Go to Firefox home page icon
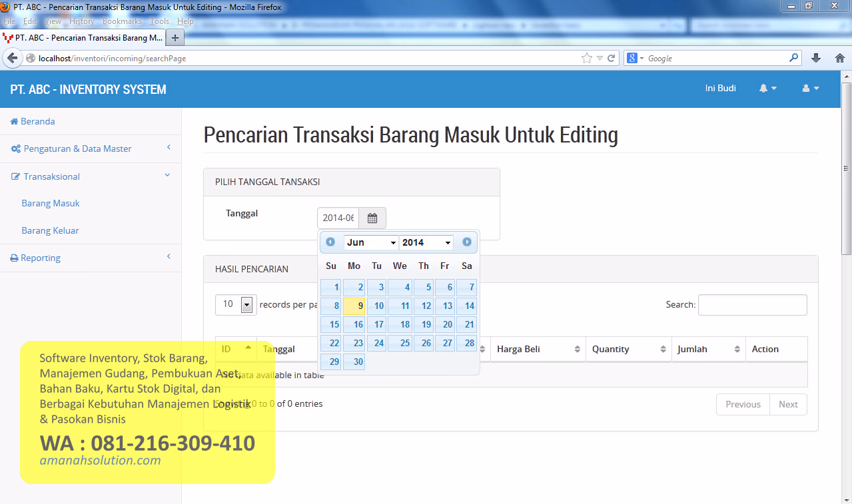 pyautogui.click(x=839, y=58)
